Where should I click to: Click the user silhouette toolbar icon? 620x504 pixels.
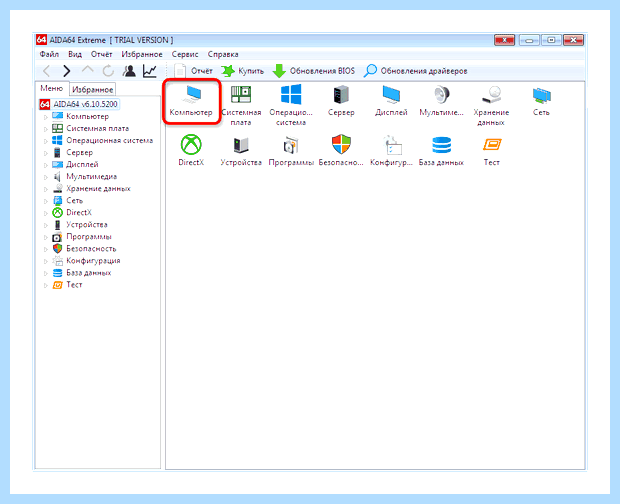tap(129, 71)
